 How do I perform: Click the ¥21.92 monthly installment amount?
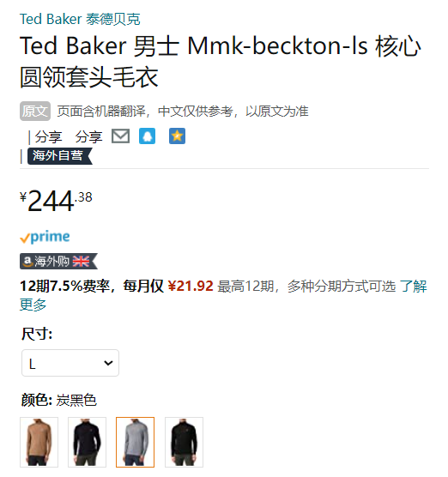point(191,287)
